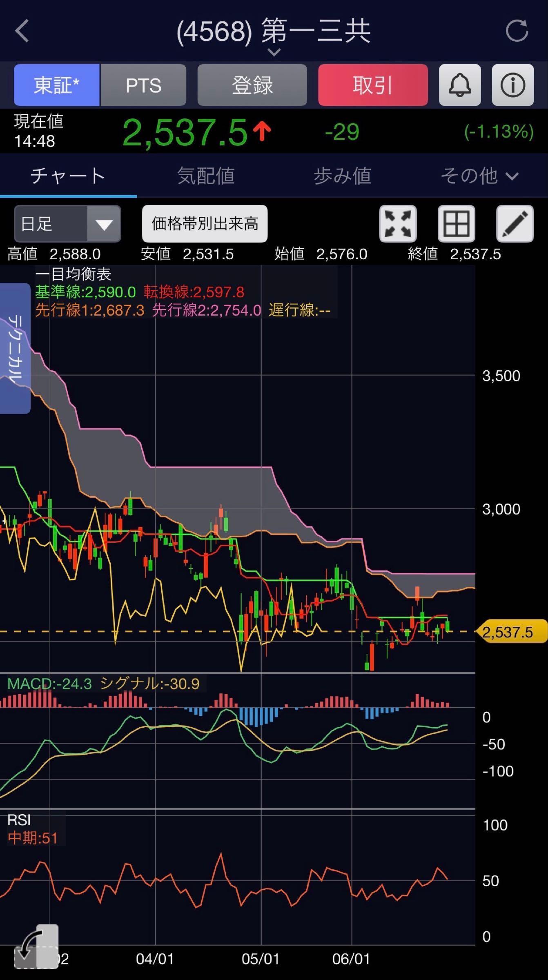Open the 日足 timeframe dropdown
548x980 pixels.
click(67, 224)
